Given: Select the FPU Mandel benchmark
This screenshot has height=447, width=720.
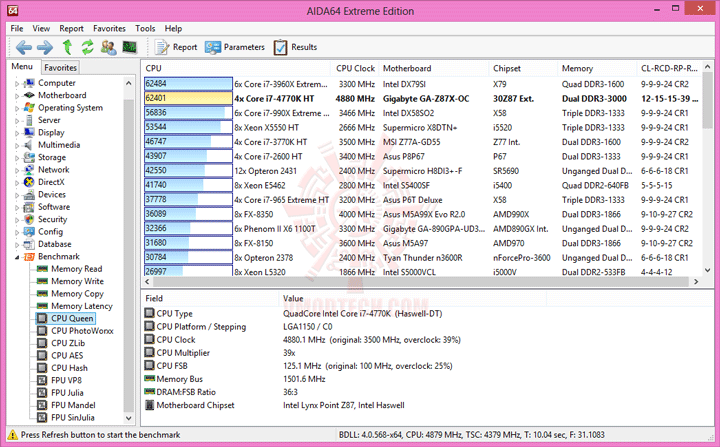Looking at the screenshot, I should [x=73, y=405].
